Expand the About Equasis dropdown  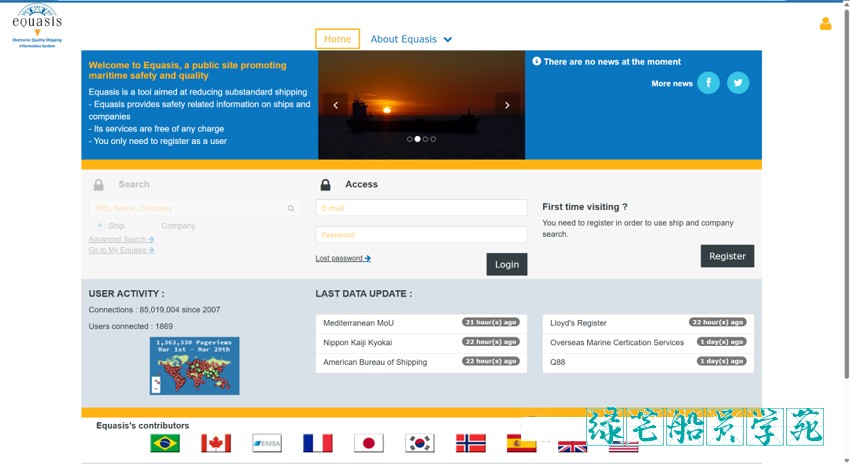pos(411,39)
